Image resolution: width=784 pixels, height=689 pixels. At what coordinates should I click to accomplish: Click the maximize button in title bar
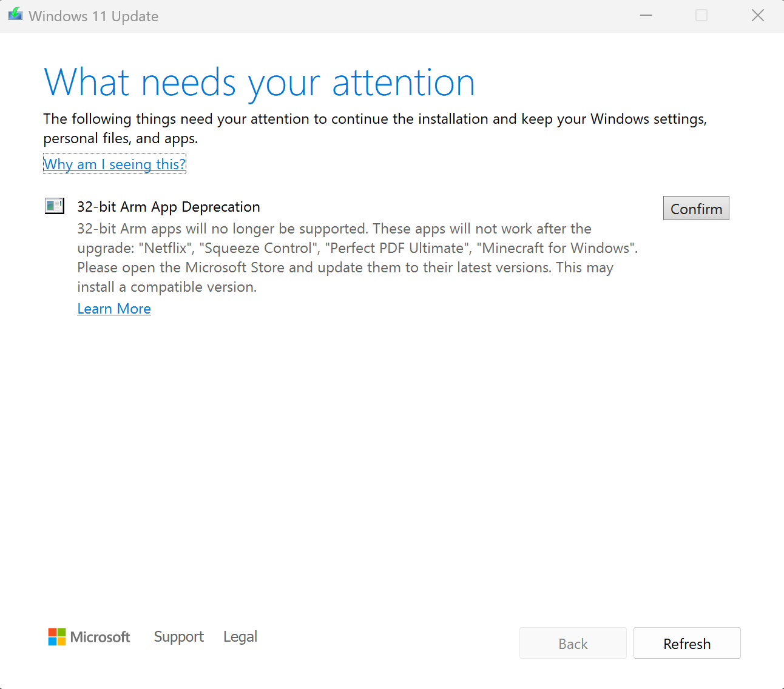701,15
